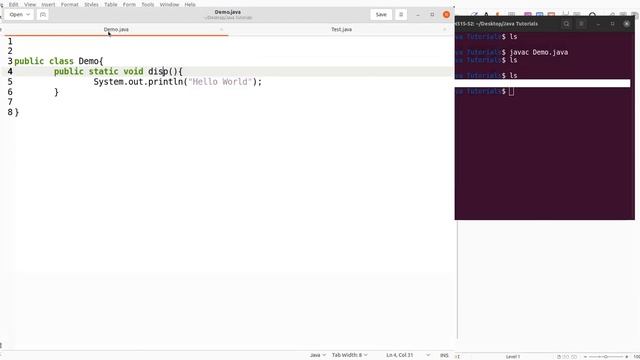Click 'System.out.println' on line 5

point(138,82)
